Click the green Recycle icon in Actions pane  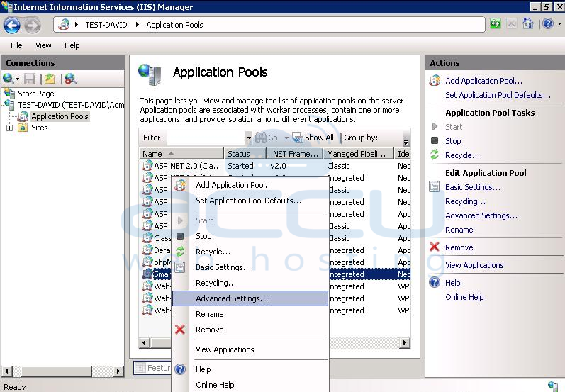[435, 155]
